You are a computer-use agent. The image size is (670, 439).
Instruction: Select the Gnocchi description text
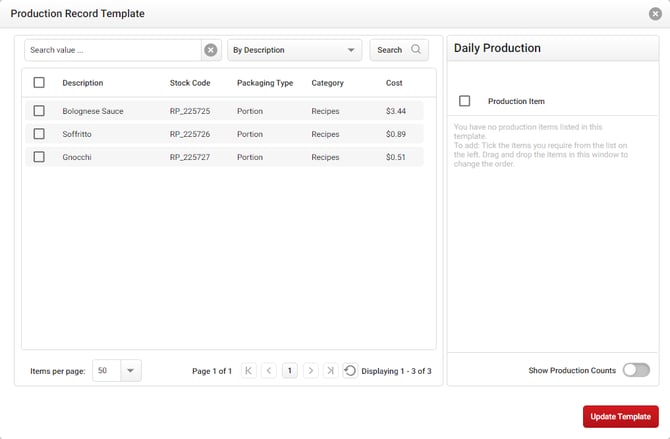click(x=77, y=157)
